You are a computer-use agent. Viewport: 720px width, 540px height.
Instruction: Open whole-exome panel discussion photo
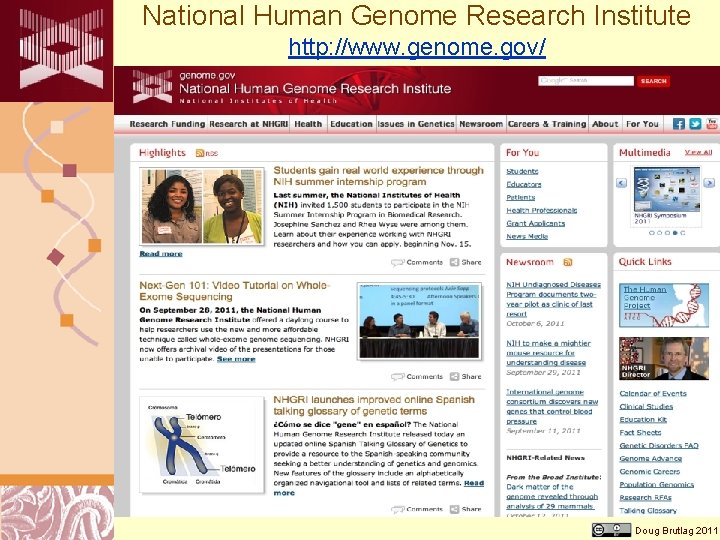tap(419, 321)
